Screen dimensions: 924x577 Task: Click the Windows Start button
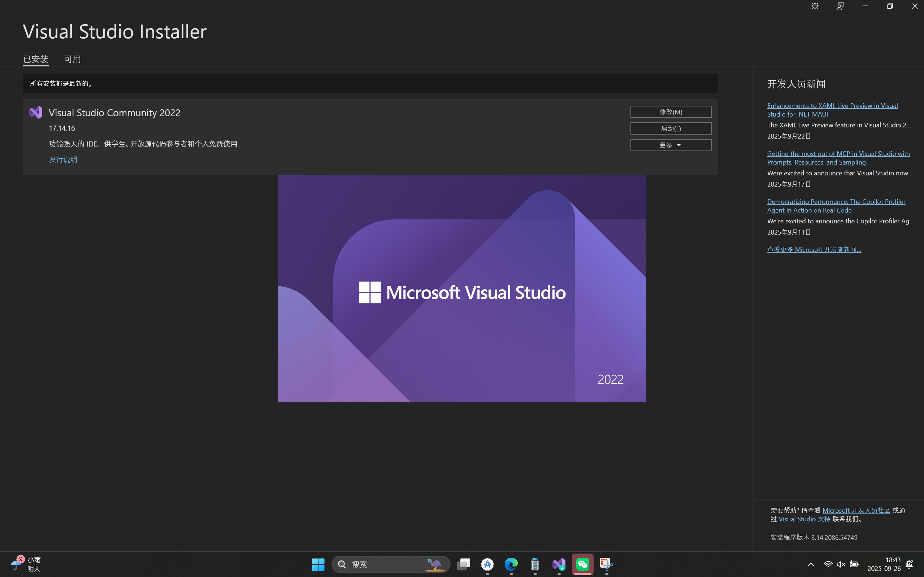[x=318, y=564]
